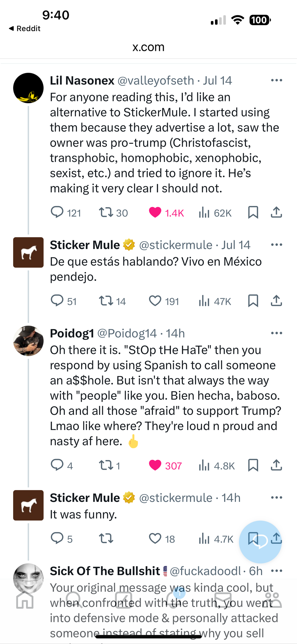This screenshot has width=297, height=644.
Task: Open Poidog1's profile picture
Action: (x=28, y=341)
